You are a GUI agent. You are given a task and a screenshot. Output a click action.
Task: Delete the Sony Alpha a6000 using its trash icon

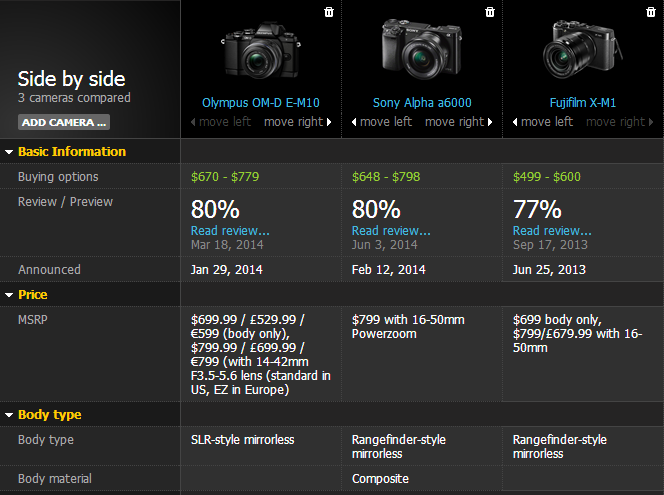[490, 12]
